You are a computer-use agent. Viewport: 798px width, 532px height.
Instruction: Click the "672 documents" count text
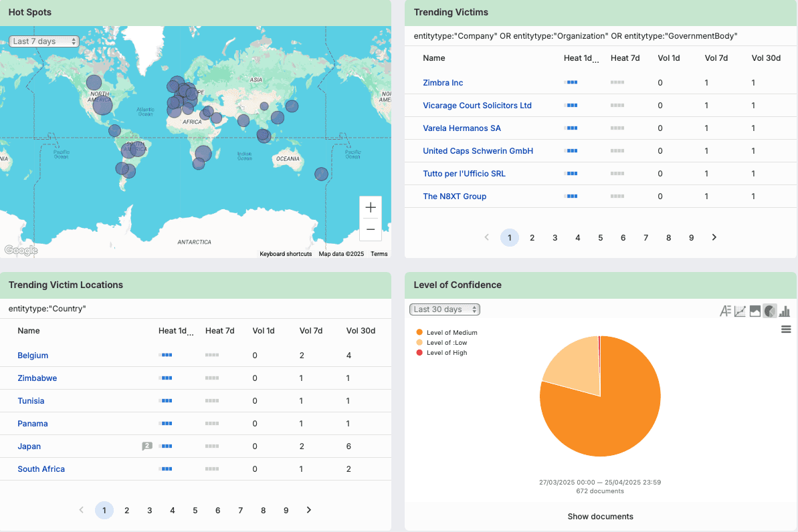pyautogui.click(x=600, y=491)
